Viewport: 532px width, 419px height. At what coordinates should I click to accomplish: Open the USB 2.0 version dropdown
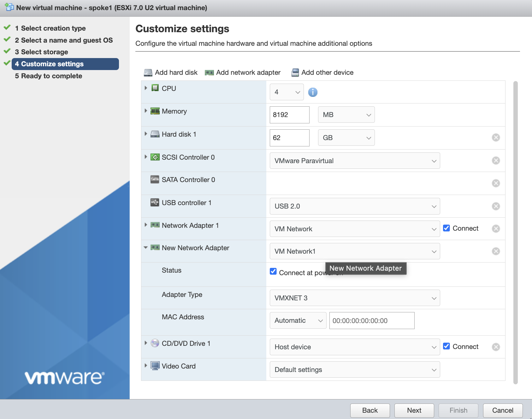(x=355, y=206)
